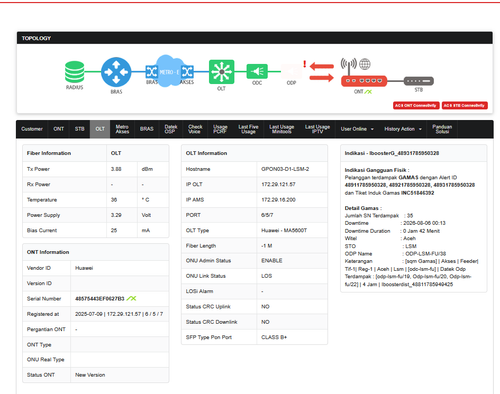Click the red ONT modem icon
Screen dimensions: 500x394
click(364, 81)
